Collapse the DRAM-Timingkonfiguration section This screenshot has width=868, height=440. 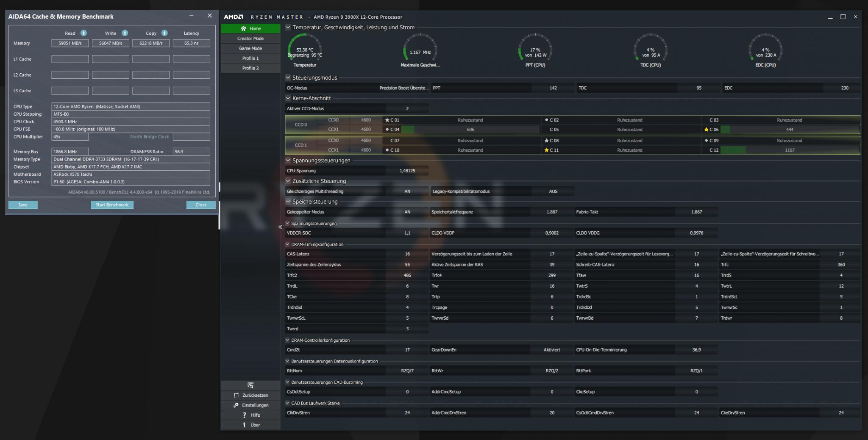287,244
